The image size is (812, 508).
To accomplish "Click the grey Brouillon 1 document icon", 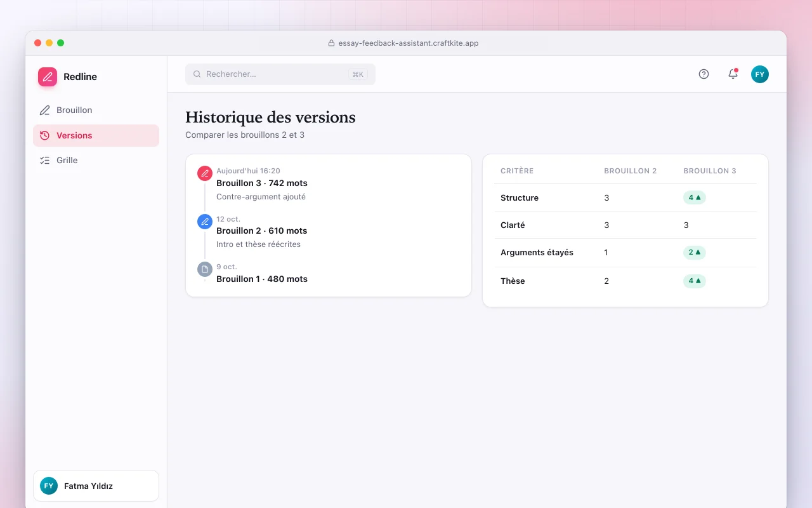I will coord(205,269).
